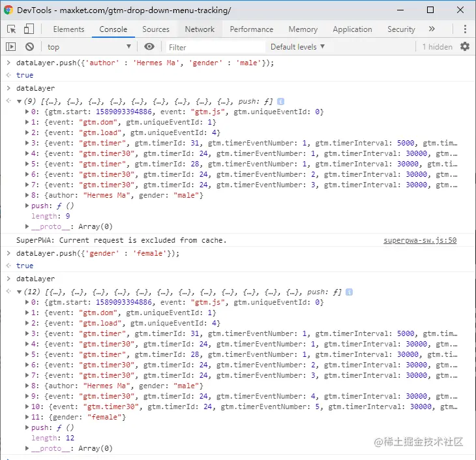Image resolution: width=476 pixels, height=460 pixels.
Task: Create live expression with the eye icon
Action: [x=149, y=46]
